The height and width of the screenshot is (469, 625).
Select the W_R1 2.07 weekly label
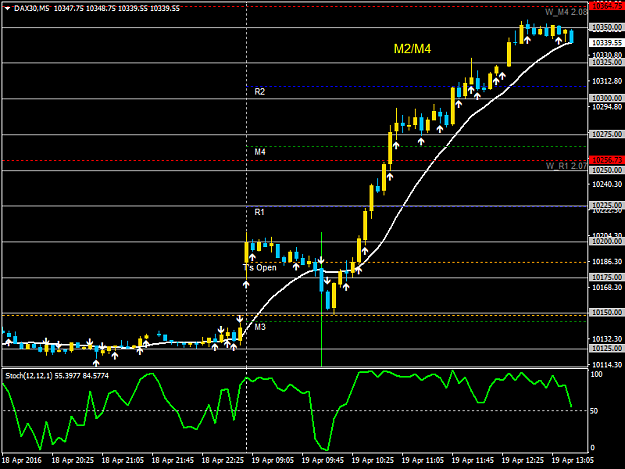(x=566, y=166)
